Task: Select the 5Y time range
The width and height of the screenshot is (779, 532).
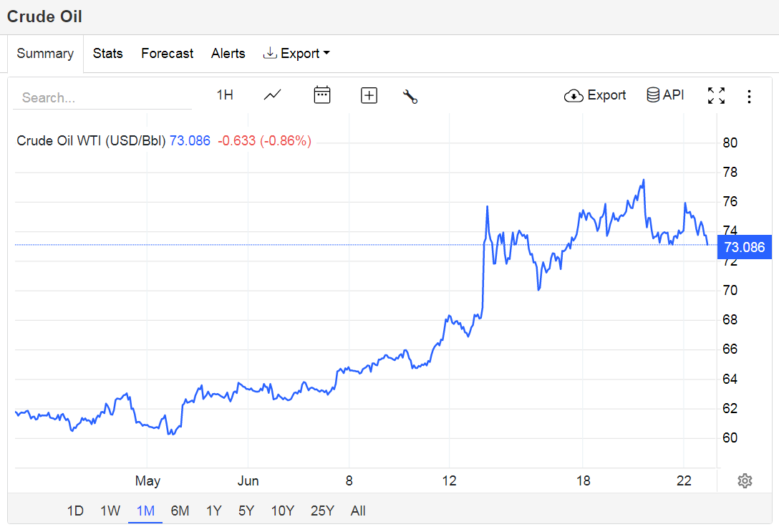Action: (x=246, y=511)
